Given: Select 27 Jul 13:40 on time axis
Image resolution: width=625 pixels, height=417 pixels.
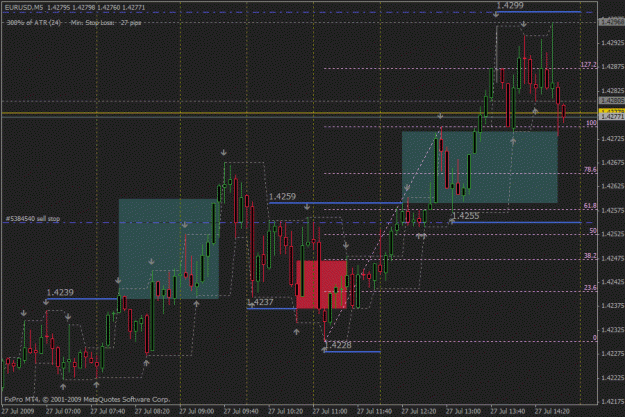Looking at the screenshot, I should tap(507, 411).
